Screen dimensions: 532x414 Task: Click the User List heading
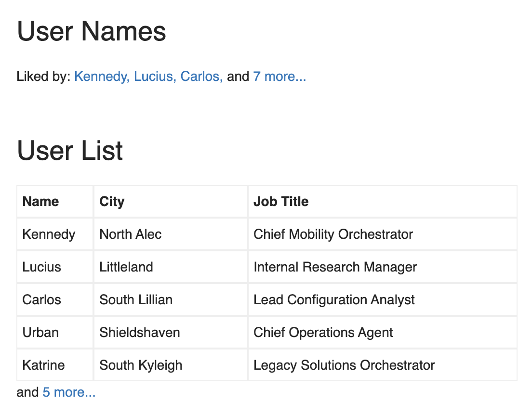click(70, 151)
